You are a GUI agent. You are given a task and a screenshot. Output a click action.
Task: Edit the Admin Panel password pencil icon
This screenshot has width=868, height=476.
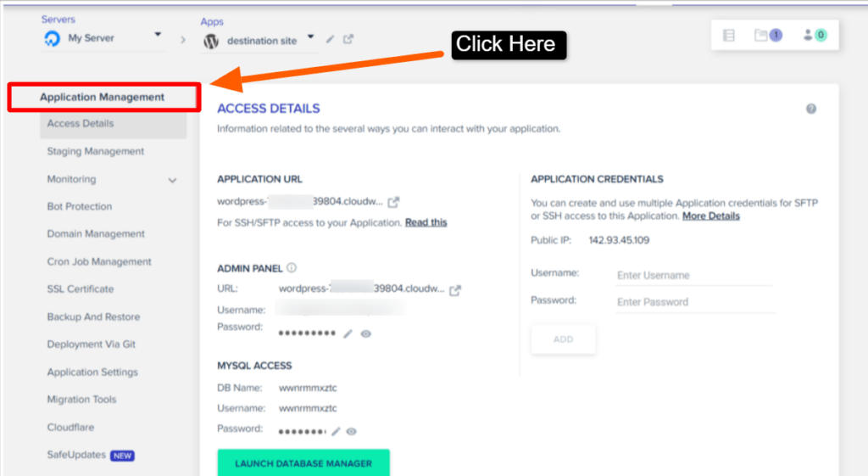(x=348, y=333)
